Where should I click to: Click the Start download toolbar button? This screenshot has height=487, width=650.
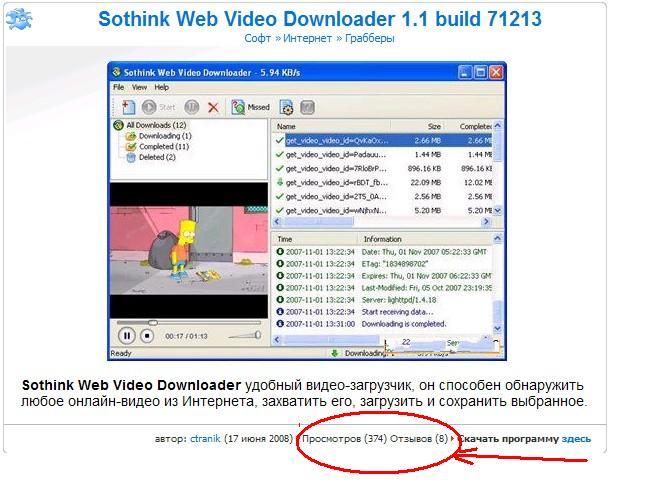tap(158, 107)
